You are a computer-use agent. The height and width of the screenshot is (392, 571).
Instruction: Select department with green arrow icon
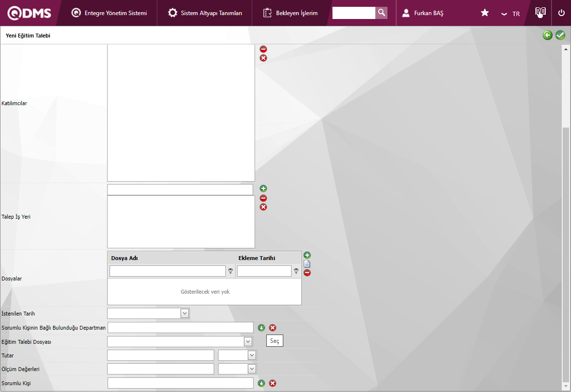pyautogui.click(x=261, y=328)
